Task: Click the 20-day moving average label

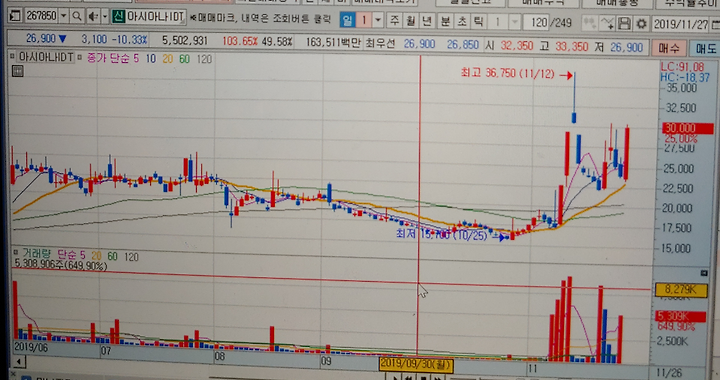Action: (x=168, y=59)
